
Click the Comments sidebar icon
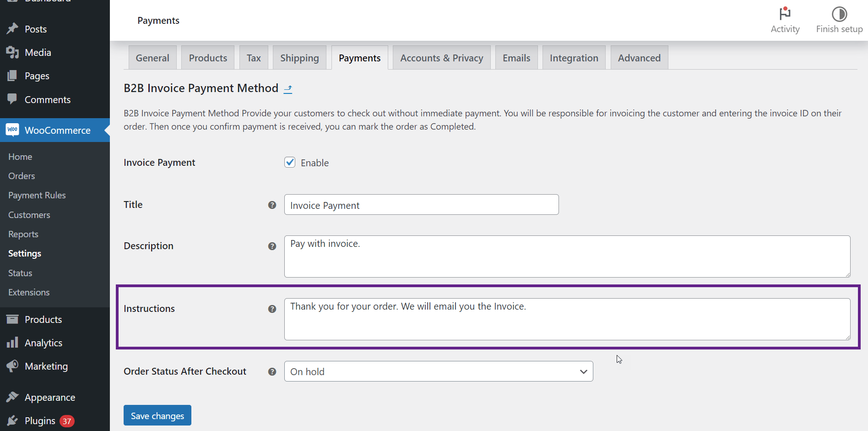(x=12, y=99)
